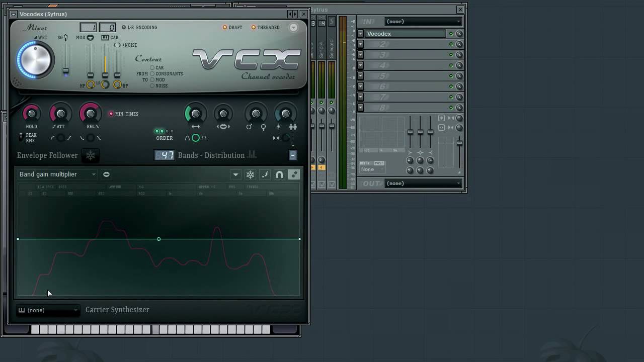Click the +NOISE hexagon icon
Viewport: 644px width, 362px height.
click(117, 45)
